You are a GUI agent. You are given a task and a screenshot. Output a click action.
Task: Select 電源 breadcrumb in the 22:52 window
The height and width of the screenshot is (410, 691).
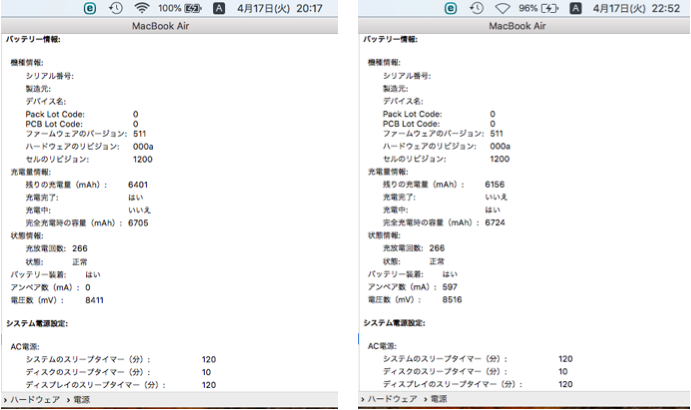tap(438, 399)
